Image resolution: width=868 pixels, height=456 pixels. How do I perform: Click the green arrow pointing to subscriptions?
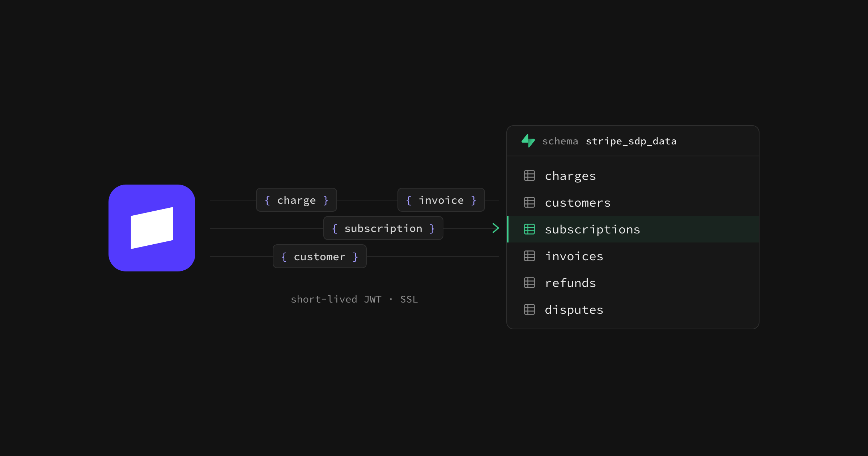tap(496, 228)
